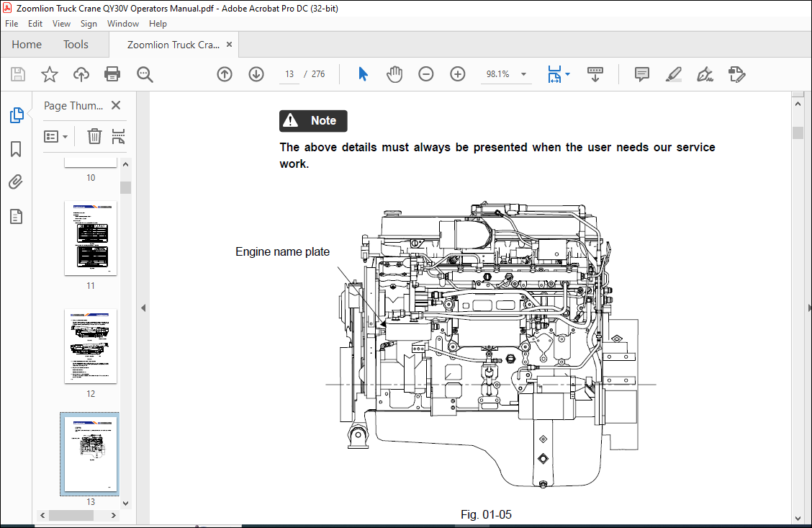Open the fit page options dropdown

tap(567, 74)
